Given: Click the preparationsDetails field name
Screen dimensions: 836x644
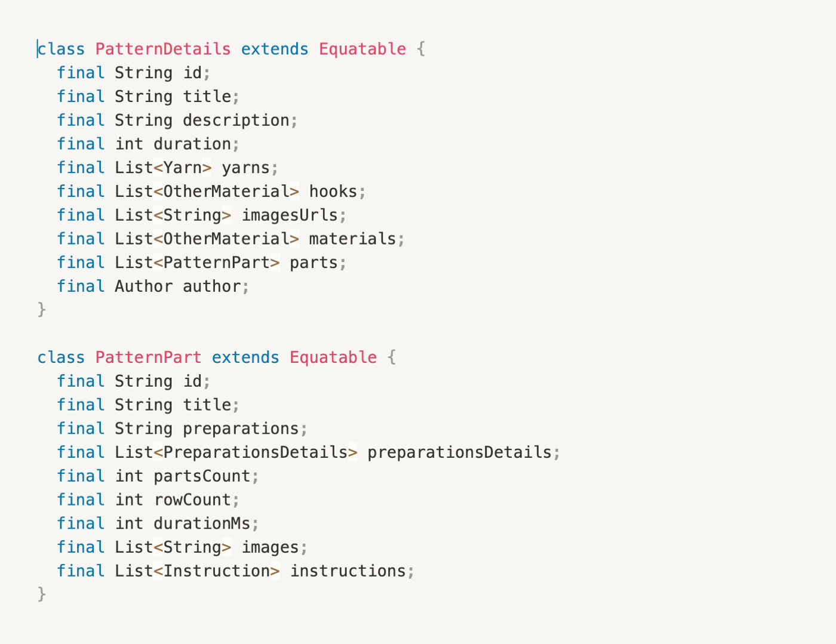Looking at the screenshot, I should (x=459, y=452).
